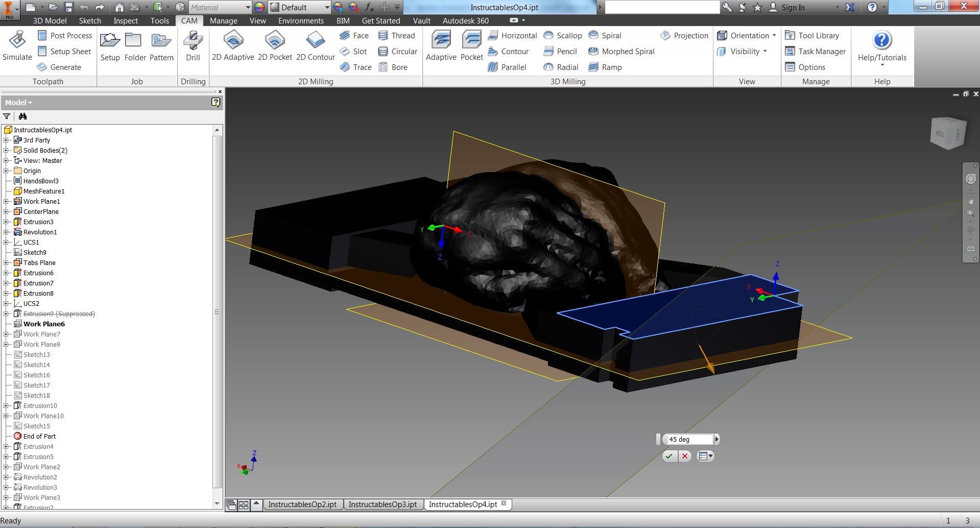Click the browser filter icon
This screenshot has width=980, height=528.
tap(7, 116)
